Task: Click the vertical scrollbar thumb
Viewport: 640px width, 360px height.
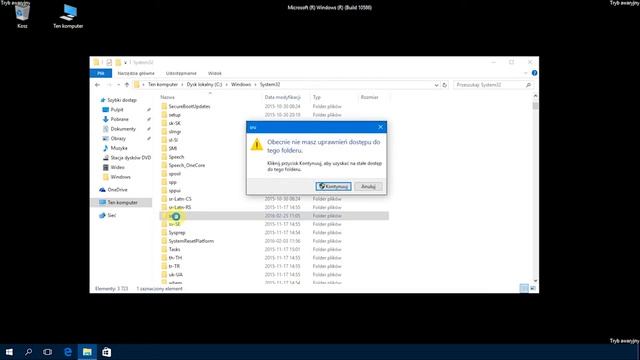Action: point(535,106)
